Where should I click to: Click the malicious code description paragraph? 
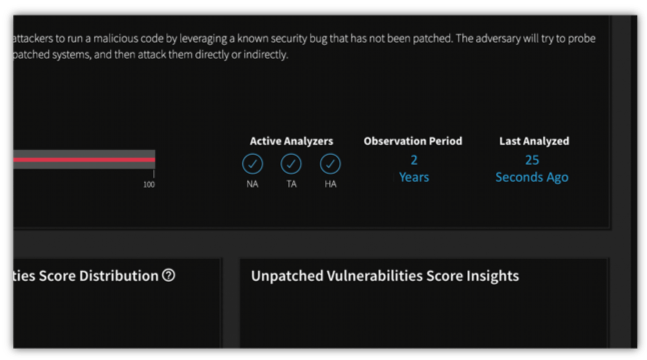[x=304, y=46]
